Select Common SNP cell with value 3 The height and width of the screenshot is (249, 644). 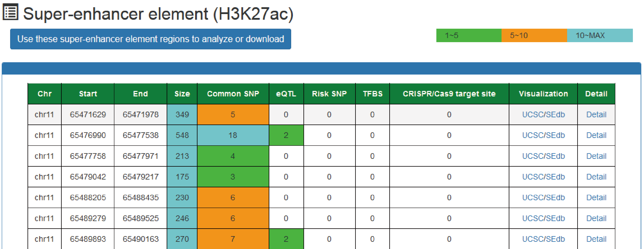(233, 177)
